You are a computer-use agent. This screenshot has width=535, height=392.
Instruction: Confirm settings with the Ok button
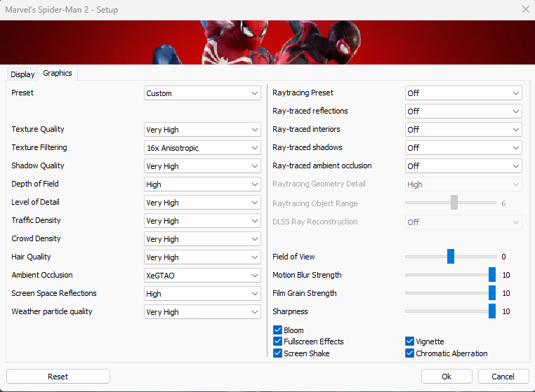pos(447,377)
